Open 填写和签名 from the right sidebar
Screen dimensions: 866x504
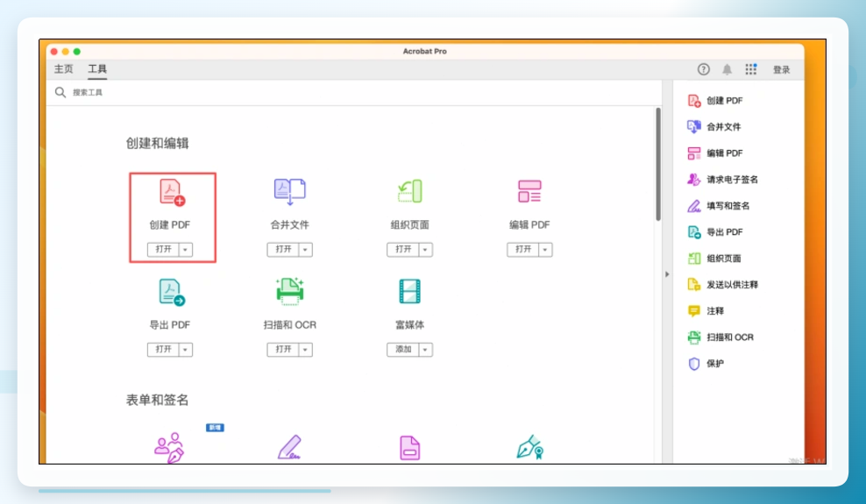(x=719, y=206)
